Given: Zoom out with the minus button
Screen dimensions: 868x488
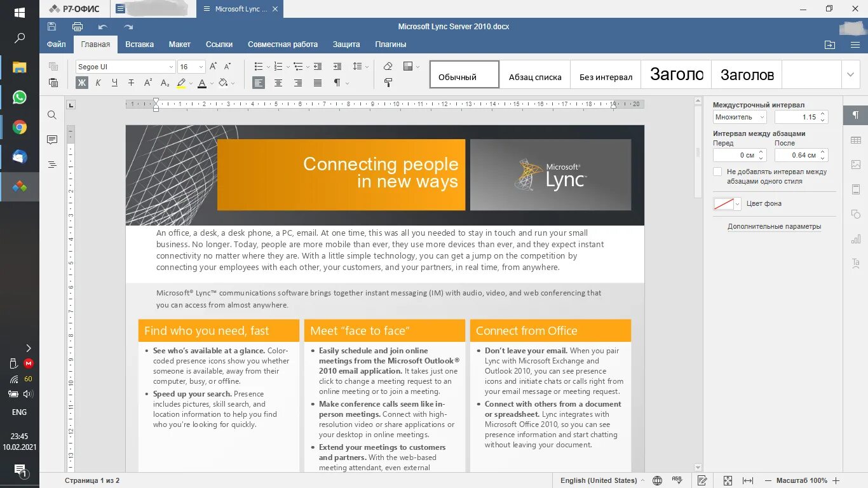Looking at the screenshot, I should [x=768, y=480].
